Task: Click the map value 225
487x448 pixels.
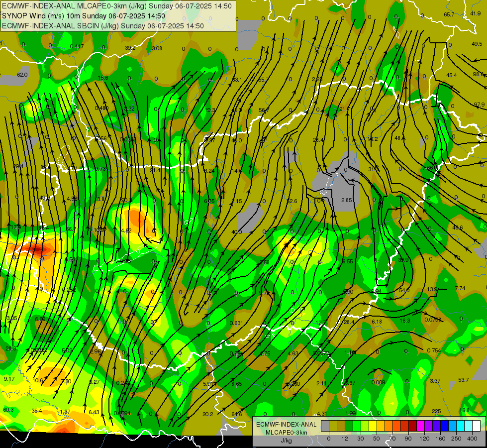Action: click(436, 411)
